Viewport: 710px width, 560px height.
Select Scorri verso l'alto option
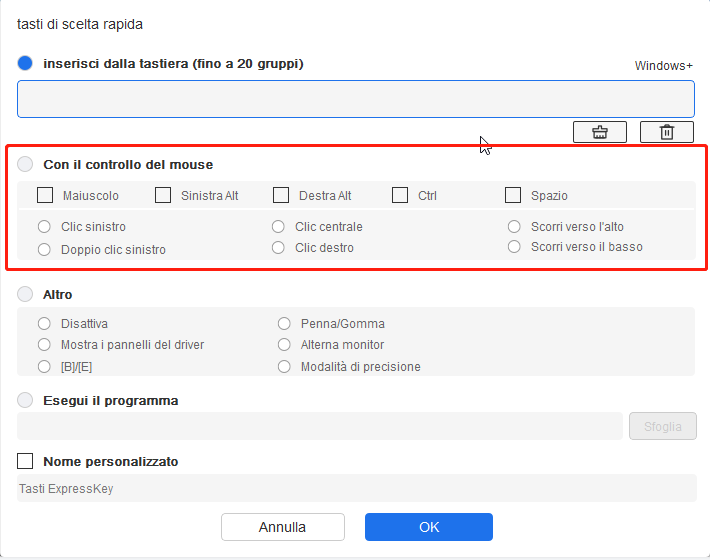point(514,226)
